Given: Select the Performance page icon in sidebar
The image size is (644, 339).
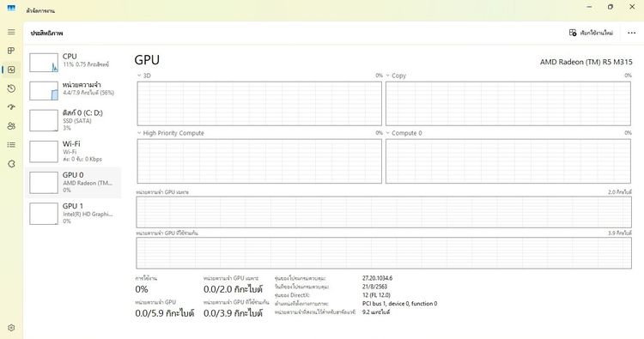Looking at the screenshot, I should click(x=11, y=70).
